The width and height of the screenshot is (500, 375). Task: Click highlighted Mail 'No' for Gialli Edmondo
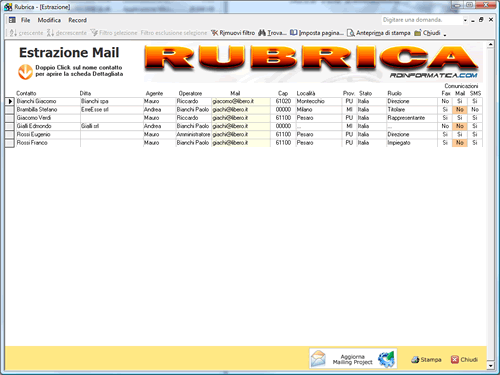click(x=460, y=126)
